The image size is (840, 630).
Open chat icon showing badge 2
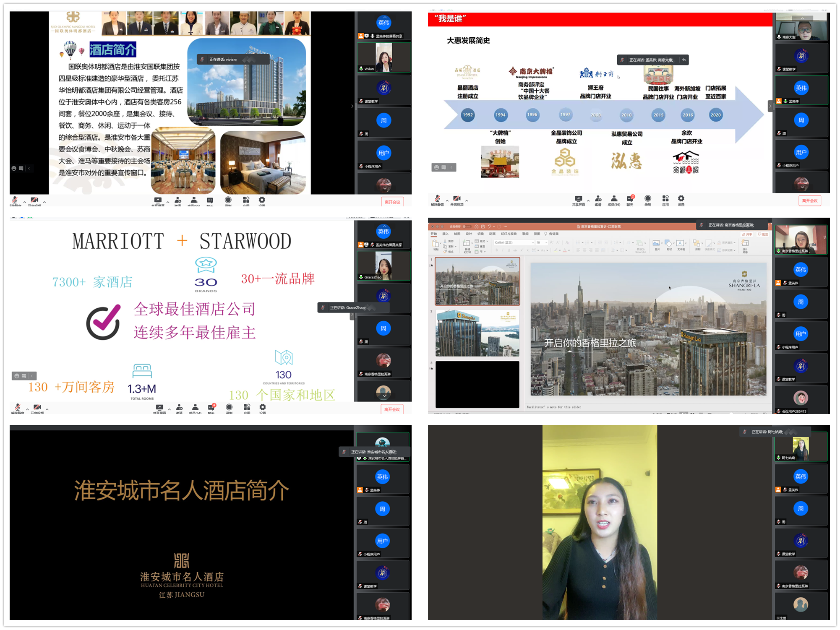[x=630, y=199]
